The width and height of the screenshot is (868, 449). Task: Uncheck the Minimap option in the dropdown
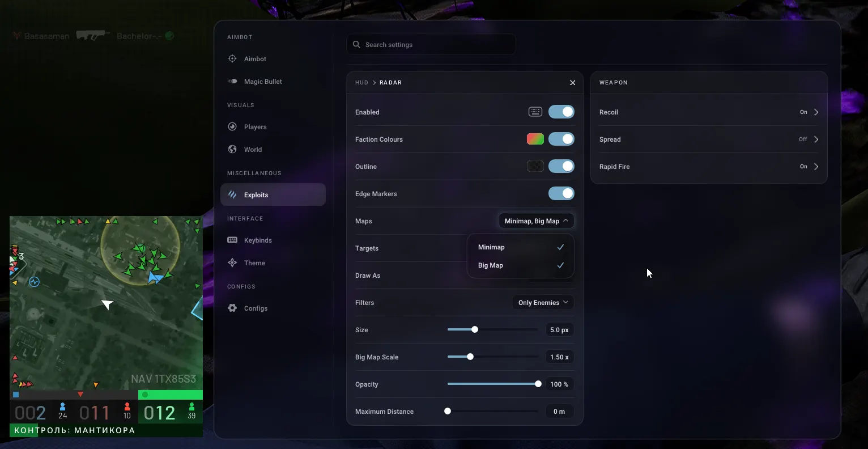tap(521, 247)
